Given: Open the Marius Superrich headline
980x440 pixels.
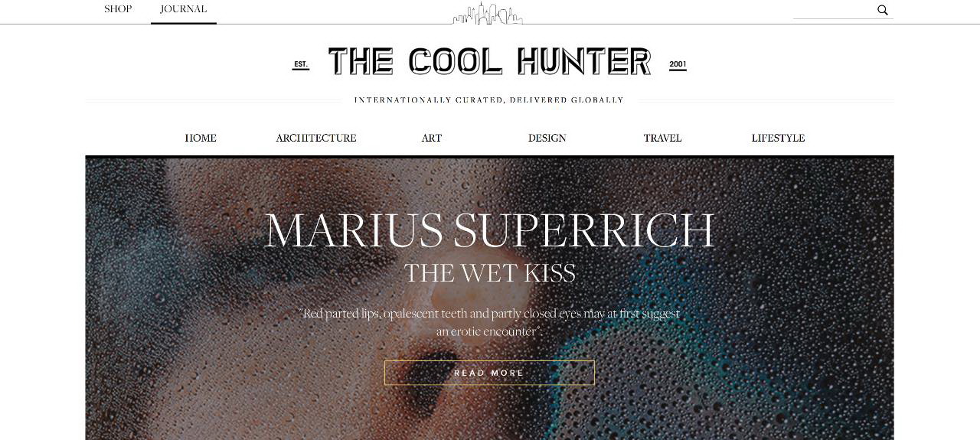Looking at the screenshot, I should click(x=489, y=230).
